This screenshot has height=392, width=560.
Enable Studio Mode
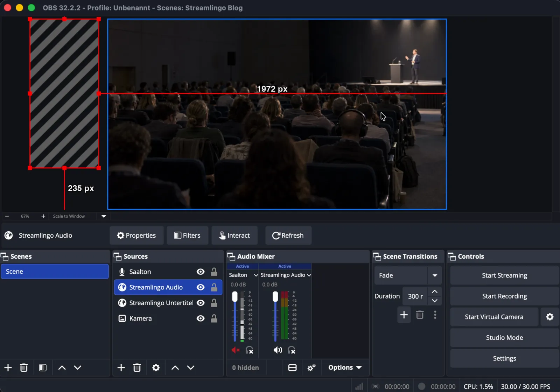[x=504, y=338]
